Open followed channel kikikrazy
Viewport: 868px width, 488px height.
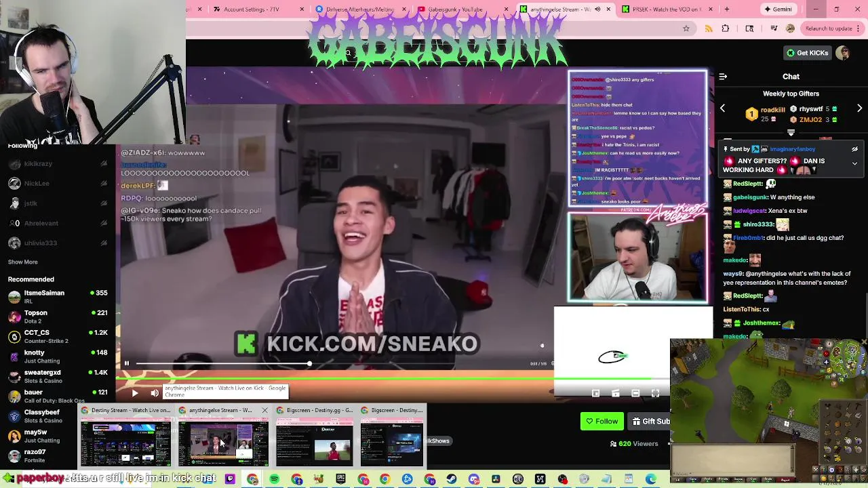[58, 163]
